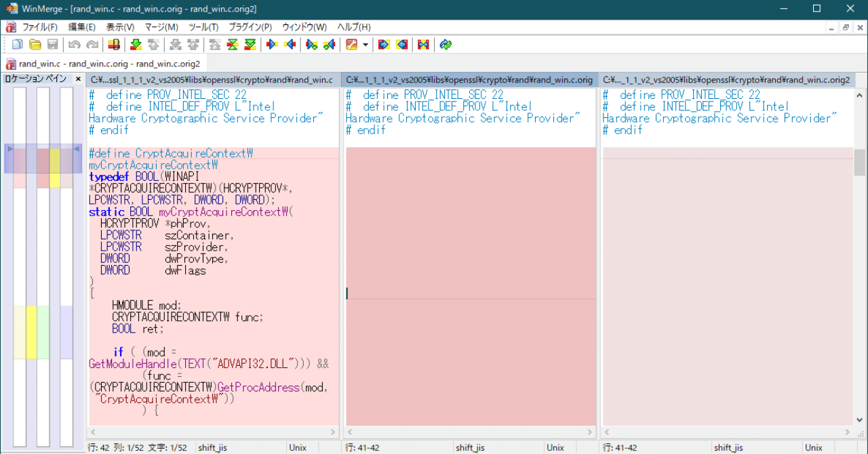The image size is (868, 454).
Task: Click the rand_win.c left pane path header
Action: click(213, 80)
